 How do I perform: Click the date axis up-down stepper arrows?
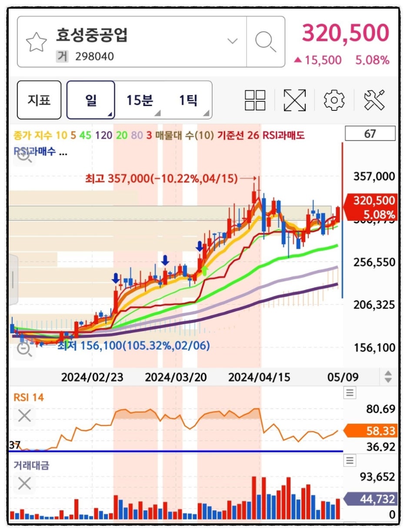click(x=388, y=376)
